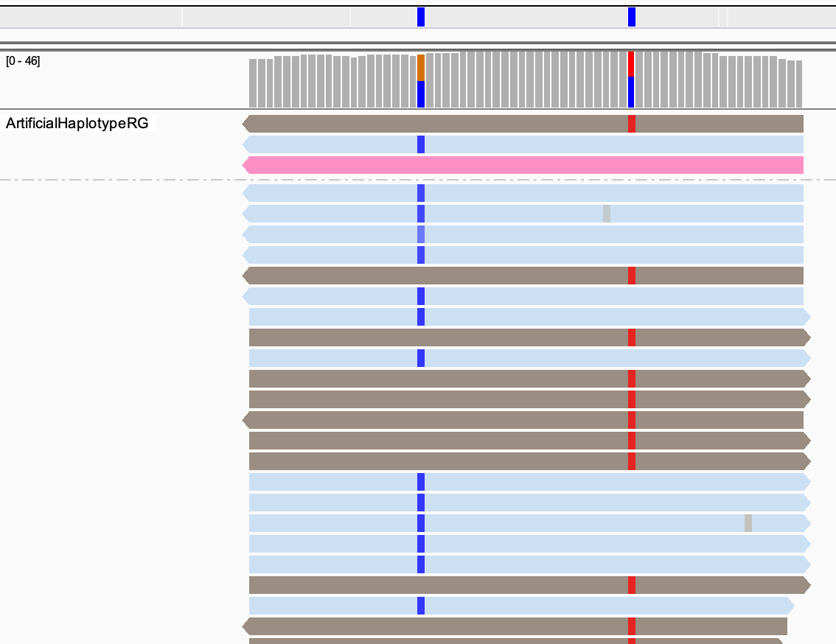Click the ArtificialHaplotypeRG track label
836x644 pixels.
click(77, 124)
